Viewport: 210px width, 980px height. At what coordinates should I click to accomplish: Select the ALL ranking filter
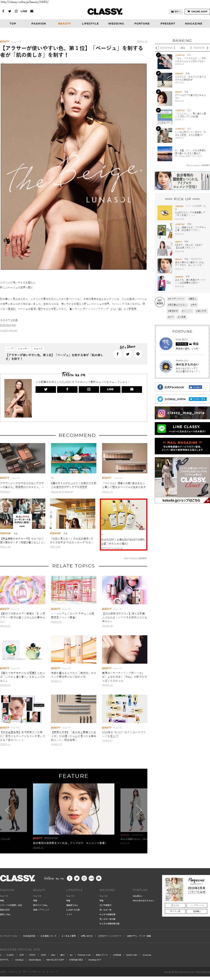[183, 48]
